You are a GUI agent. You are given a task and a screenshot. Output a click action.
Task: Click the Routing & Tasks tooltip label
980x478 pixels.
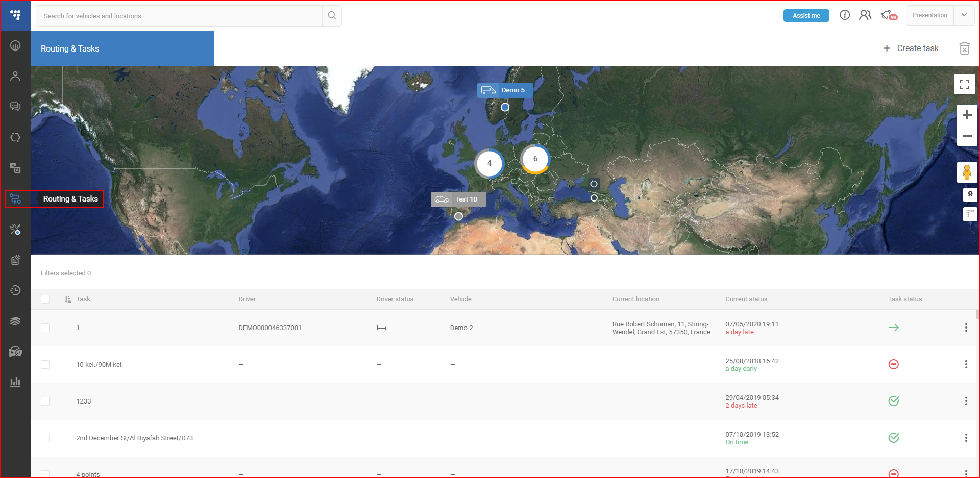pos(70,199)
